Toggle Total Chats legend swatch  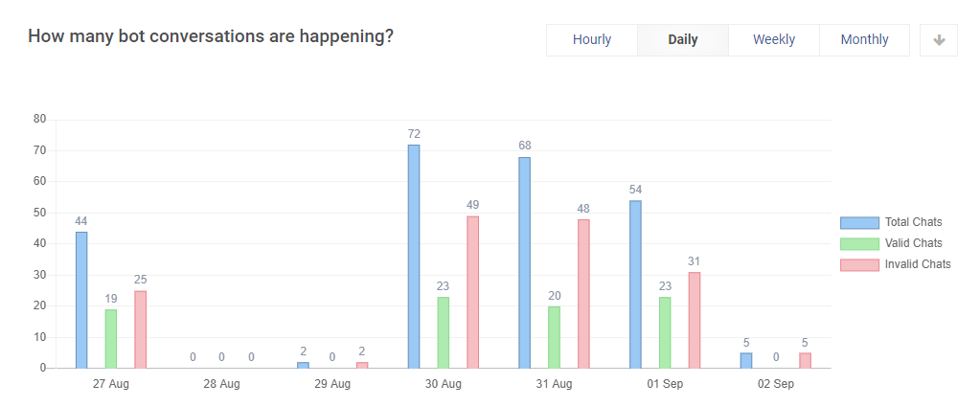click(x=859, y=222)
